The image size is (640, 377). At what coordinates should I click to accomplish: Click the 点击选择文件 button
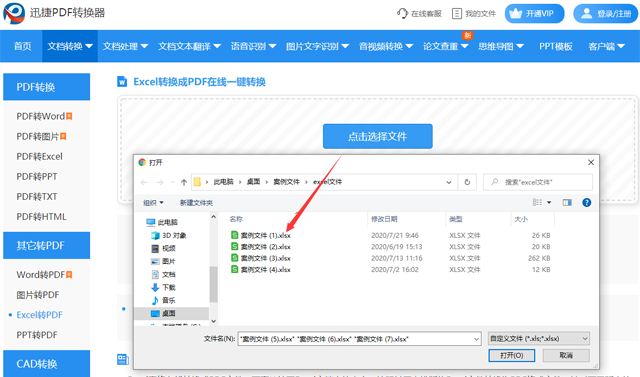[378, 136]
